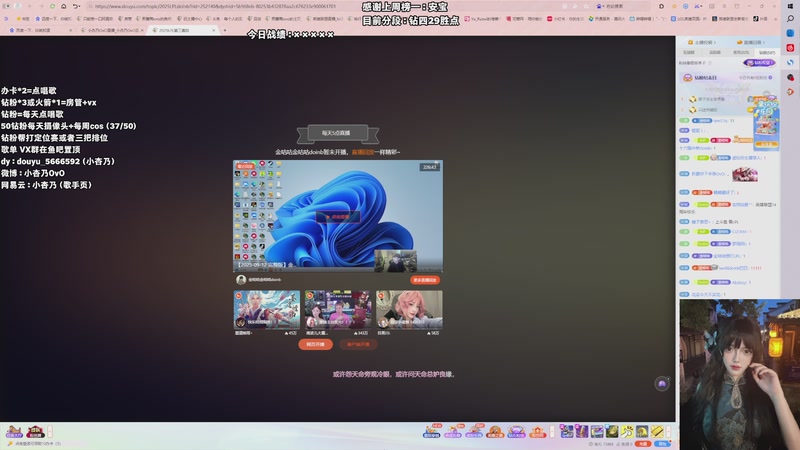This screenshot has width=800, height=450.
Task: Open the first blue-labeled activity icon in gift bar
Action: click(432, 431)
